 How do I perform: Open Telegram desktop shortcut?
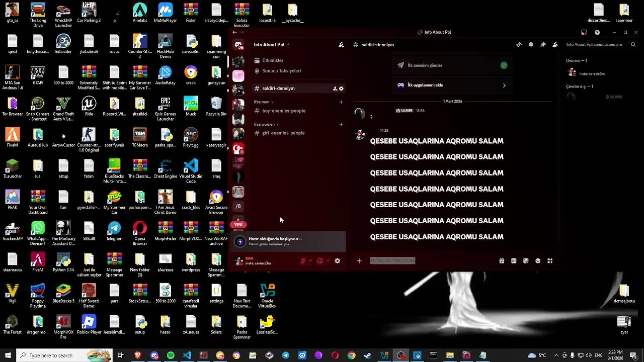click(114, 232)
